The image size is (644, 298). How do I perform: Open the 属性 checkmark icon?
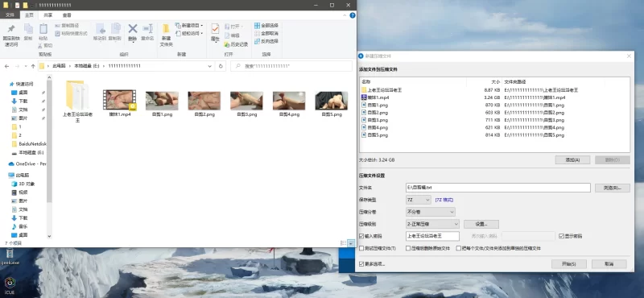point(215,29)
